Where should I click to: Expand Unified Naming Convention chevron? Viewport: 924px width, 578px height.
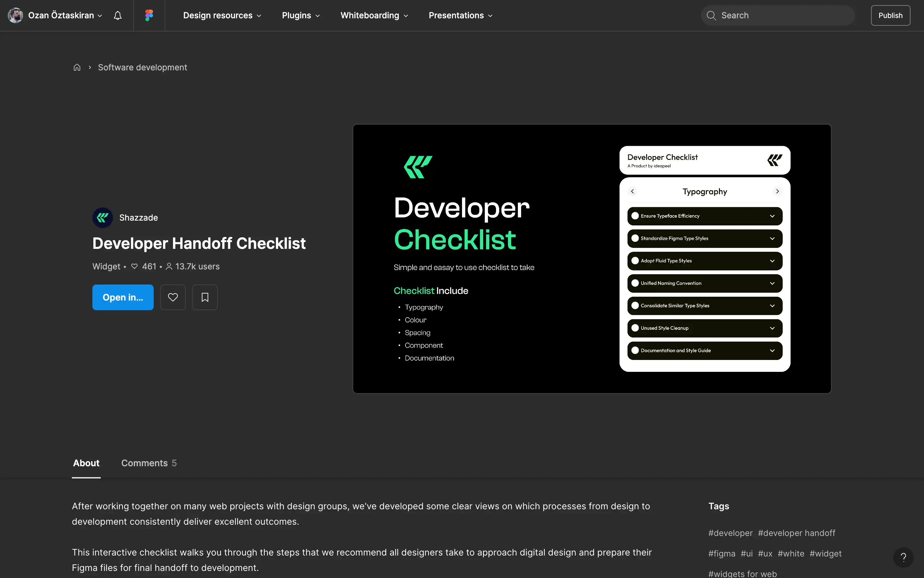coord(772,283)
